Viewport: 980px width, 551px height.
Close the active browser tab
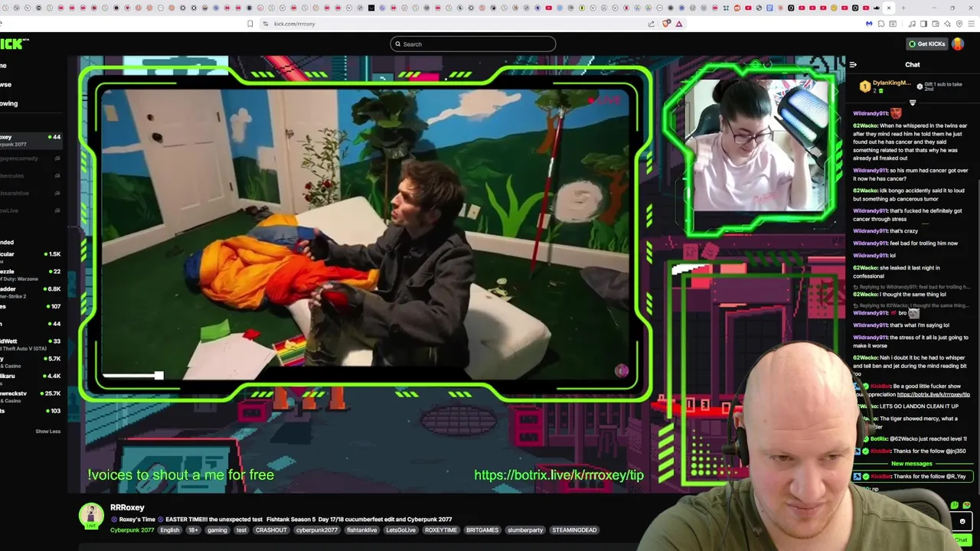[889, 8]
